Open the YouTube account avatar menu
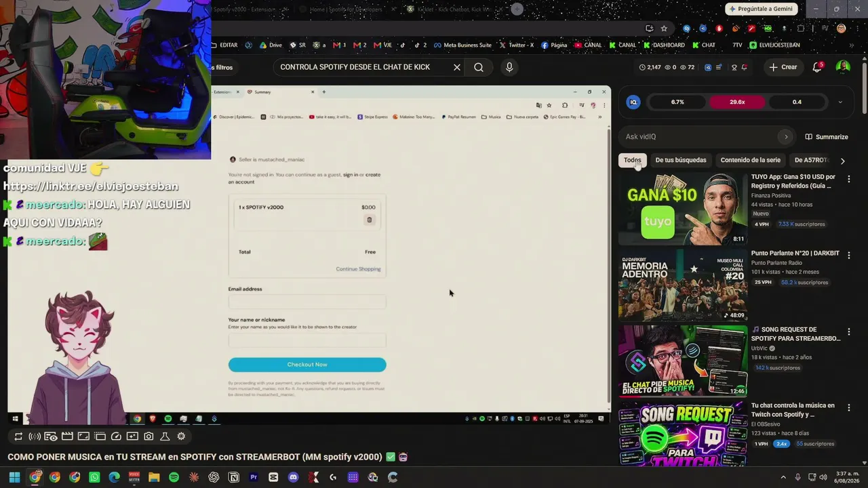868x488 pixels. pos(843,67)
